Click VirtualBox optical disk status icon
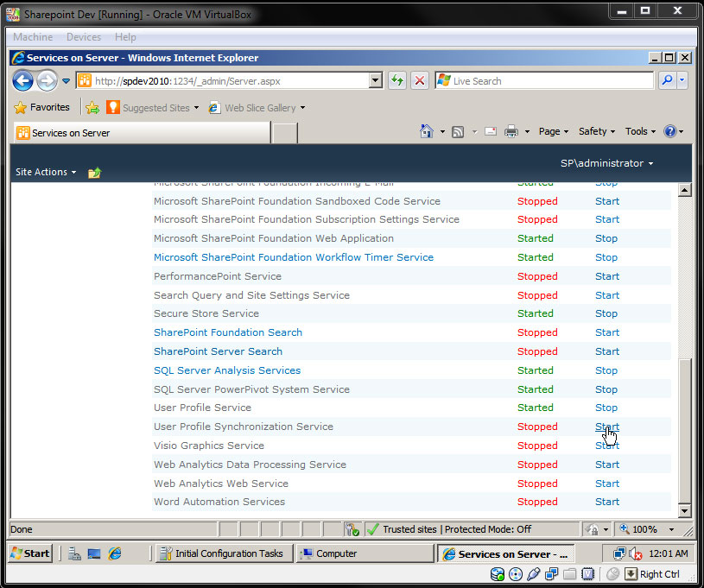This screenshot has height=588, width=704. coord(516,574)
